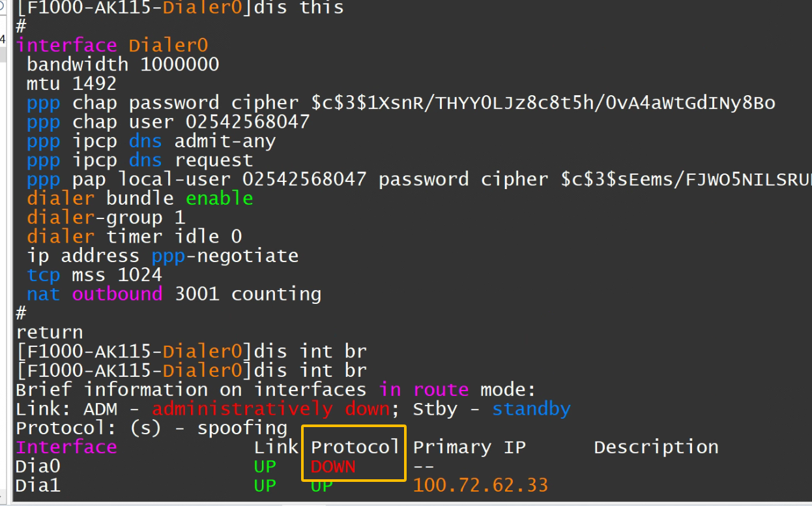Click the blue standby legend text
Viewport: 812px width, 506px height.
pos(531,409)
